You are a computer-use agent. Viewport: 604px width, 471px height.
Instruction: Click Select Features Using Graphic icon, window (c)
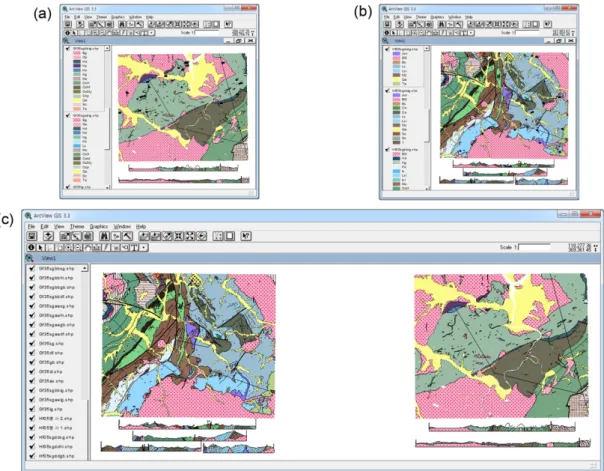coord(218,236)
